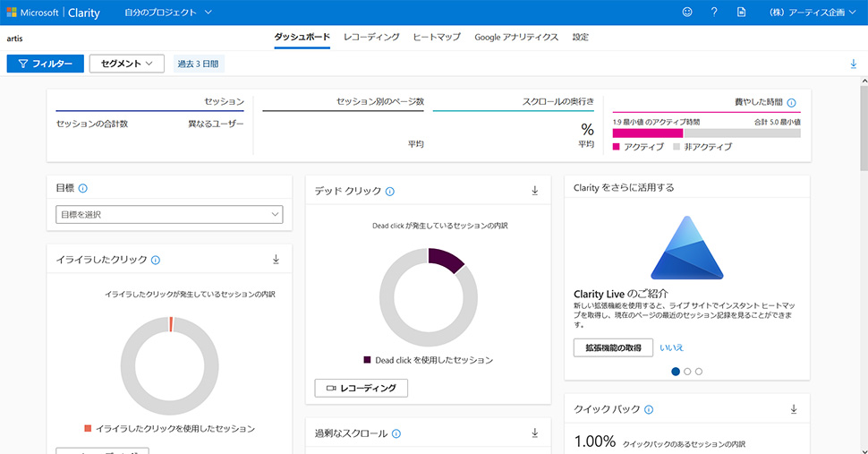Select first carousel dot

point(676,372)
